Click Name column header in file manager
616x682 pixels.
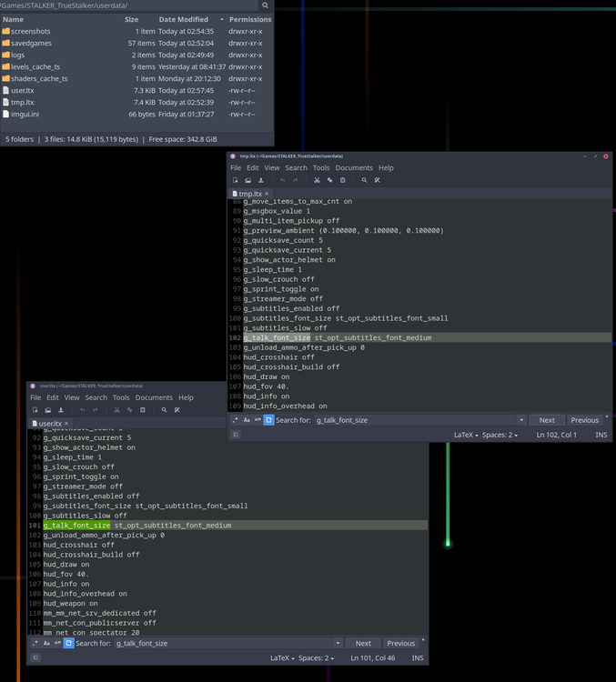pos(13,19)
